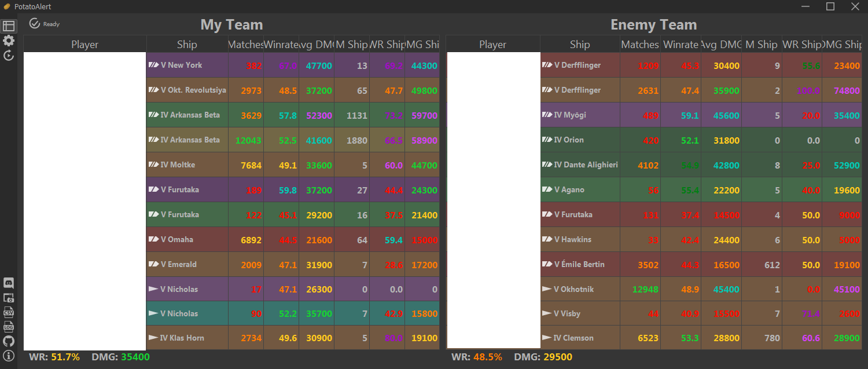Click the enemy V Okhotnik ship cell

point(579,290)
